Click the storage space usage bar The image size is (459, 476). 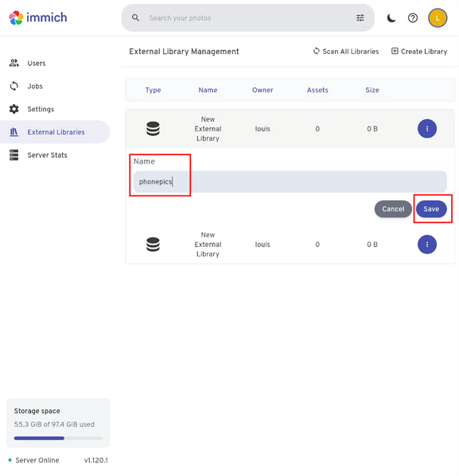[58, 438]
